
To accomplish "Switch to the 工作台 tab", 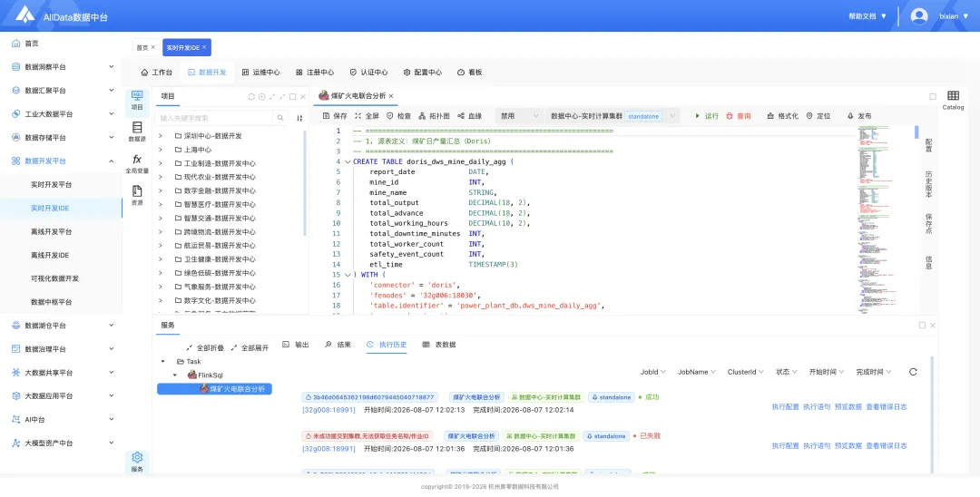I will tap(156, 73).
